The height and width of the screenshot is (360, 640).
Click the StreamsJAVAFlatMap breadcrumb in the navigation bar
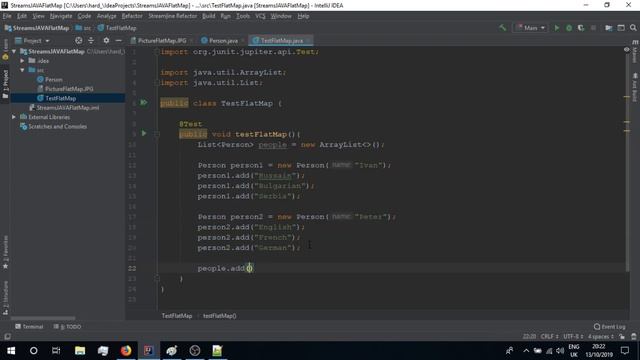(37, 28)
